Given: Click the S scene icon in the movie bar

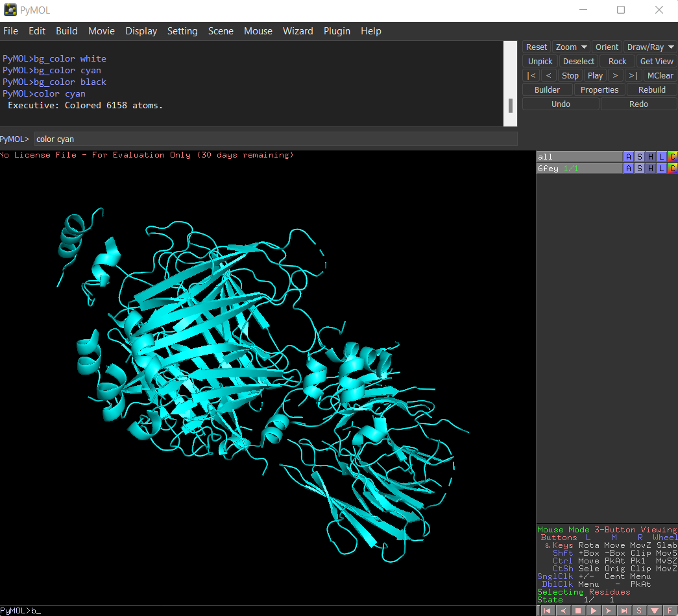Looking at the screenshot, I should [x=639, y=610].
